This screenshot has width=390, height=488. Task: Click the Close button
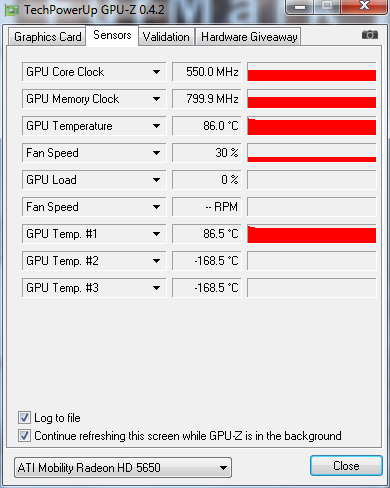click(346, 466)
